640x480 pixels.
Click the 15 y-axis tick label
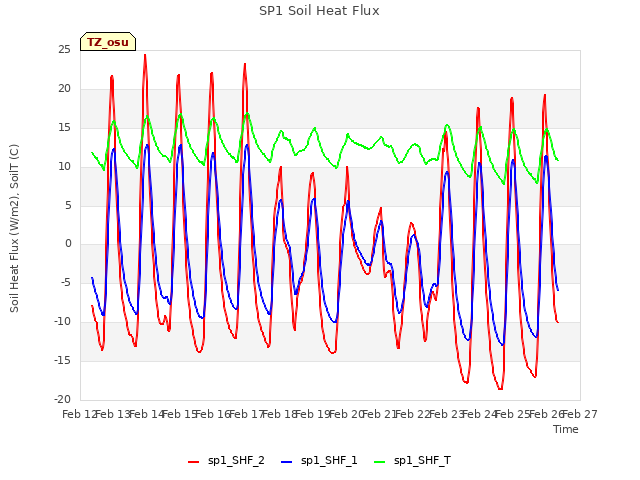tap(64, 127)
